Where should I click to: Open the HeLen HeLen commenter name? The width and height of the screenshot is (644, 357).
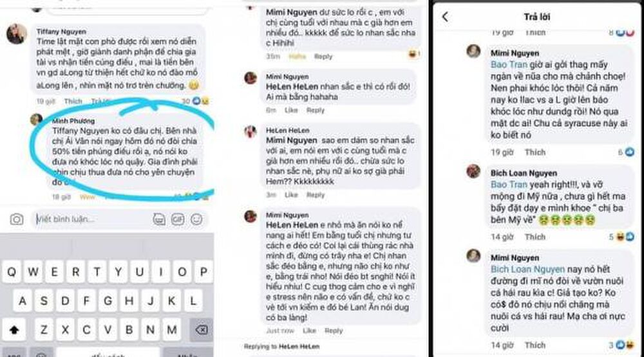click(287, 131)
